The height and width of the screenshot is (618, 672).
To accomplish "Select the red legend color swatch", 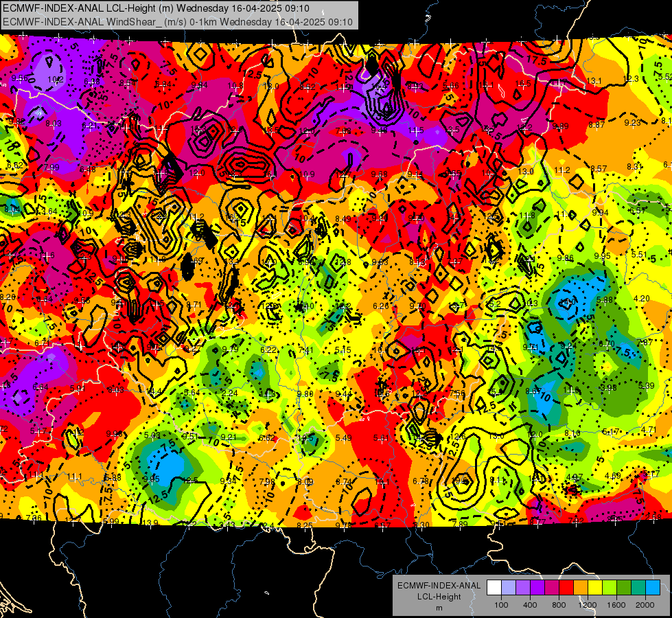I will coord(566,588).
